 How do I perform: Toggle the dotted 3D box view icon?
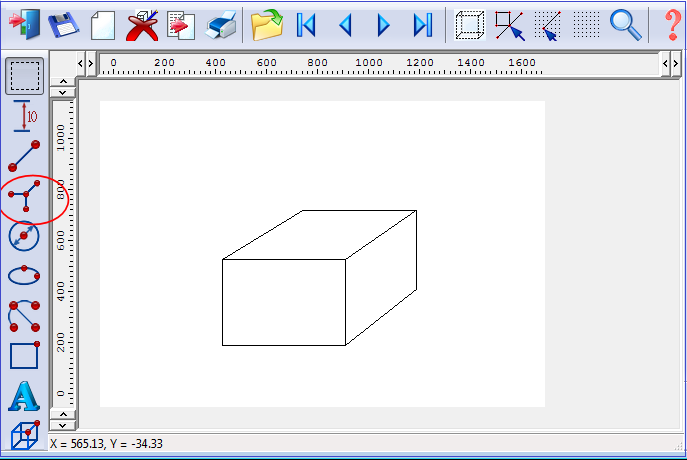[x=470, y=25]
